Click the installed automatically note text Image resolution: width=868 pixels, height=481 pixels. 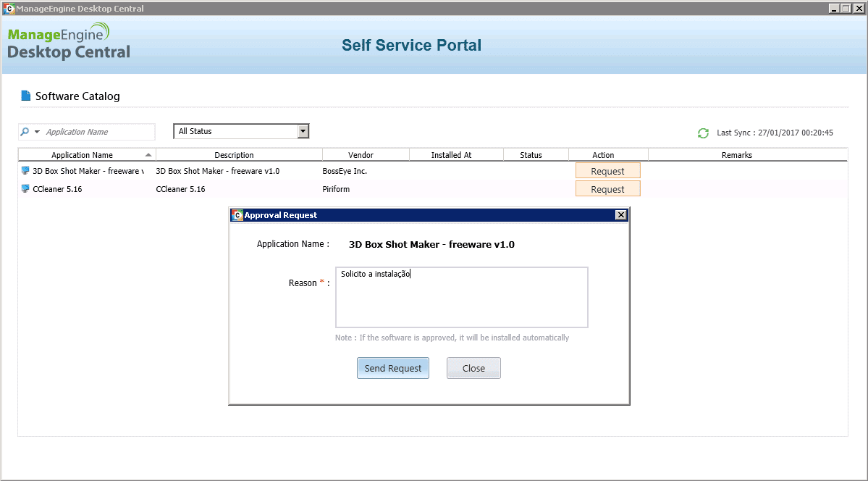coord(452,338)
